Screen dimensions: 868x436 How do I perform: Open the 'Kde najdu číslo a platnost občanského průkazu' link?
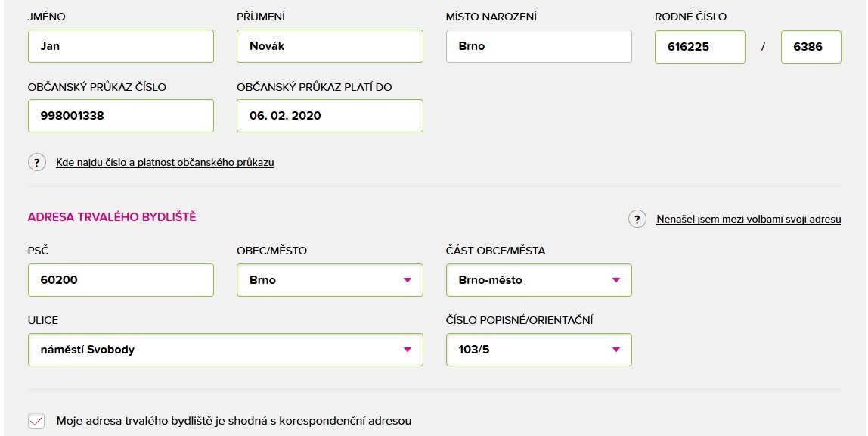165,162
